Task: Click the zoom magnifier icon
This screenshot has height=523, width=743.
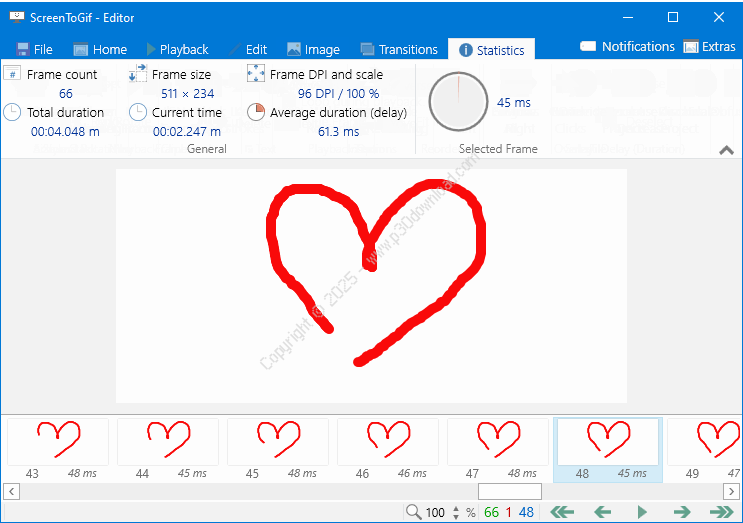Action: point(413,512)
